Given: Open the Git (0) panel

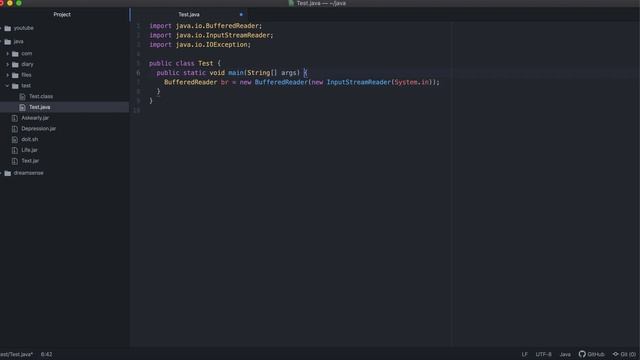Looking at the screenshot, I should click(x=624, y=354).
